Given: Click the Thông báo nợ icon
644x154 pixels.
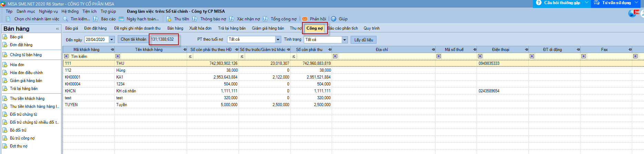Looking at the screenshot, I should coord(195,19).
